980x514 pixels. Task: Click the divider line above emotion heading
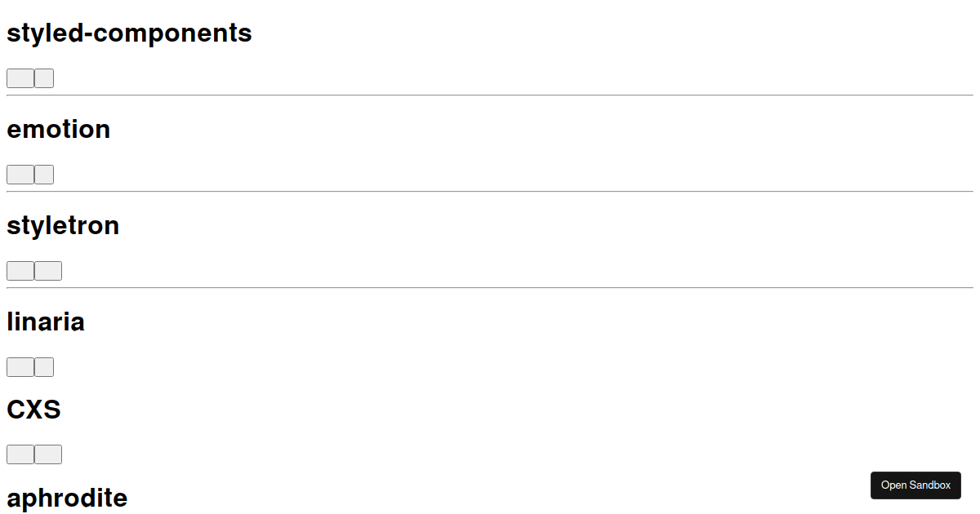tap(490, 95)
